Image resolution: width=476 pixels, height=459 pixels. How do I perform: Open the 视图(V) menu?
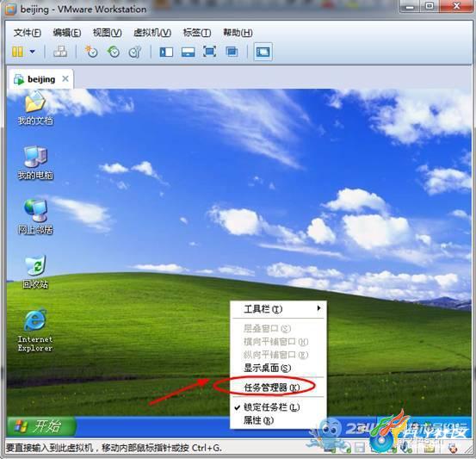[107, 32]
